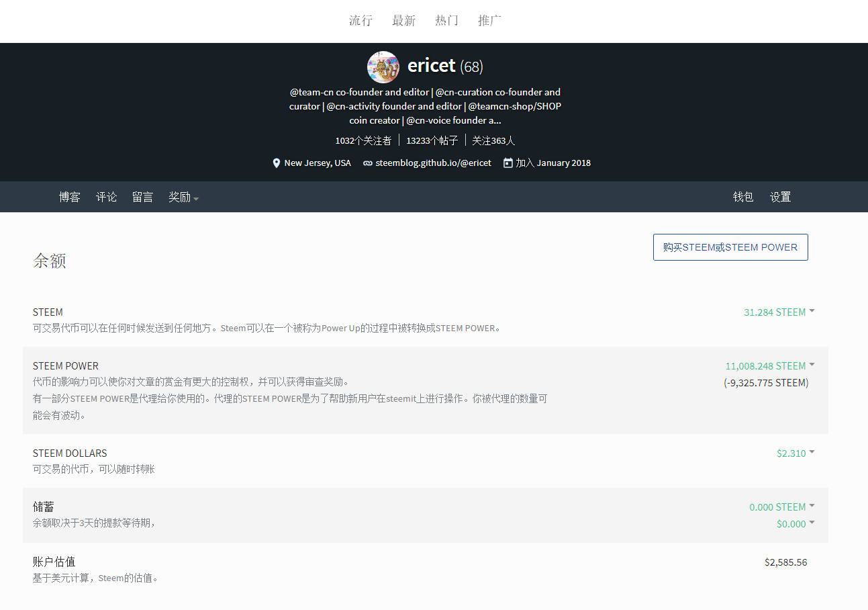Click the 余额取决于3天的提款等待期 description
The height and width of the screenshot is (610, 868).
[95, 523]
